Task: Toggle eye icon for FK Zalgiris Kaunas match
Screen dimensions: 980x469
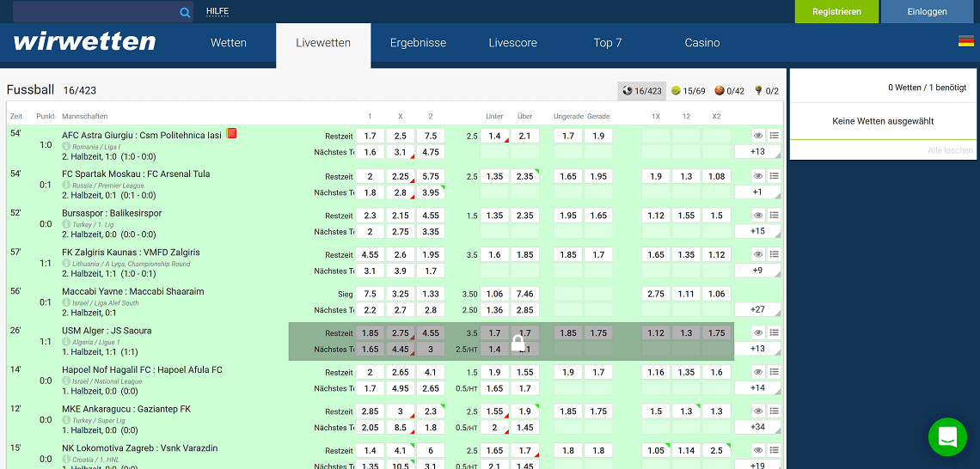Action: (758, 255)
